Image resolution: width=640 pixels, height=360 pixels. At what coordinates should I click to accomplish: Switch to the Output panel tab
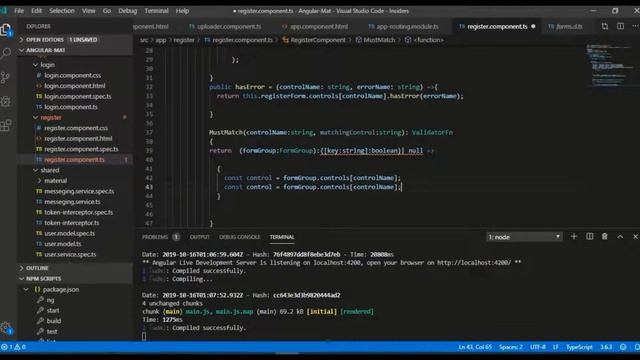pyautogui.click(x=200, y=237)
